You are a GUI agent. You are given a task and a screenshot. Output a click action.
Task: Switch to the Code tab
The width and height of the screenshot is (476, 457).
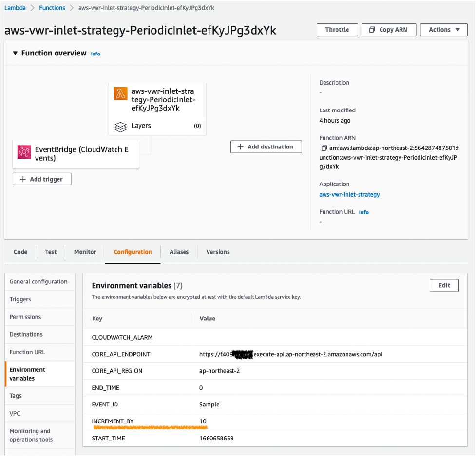[20, 252]
